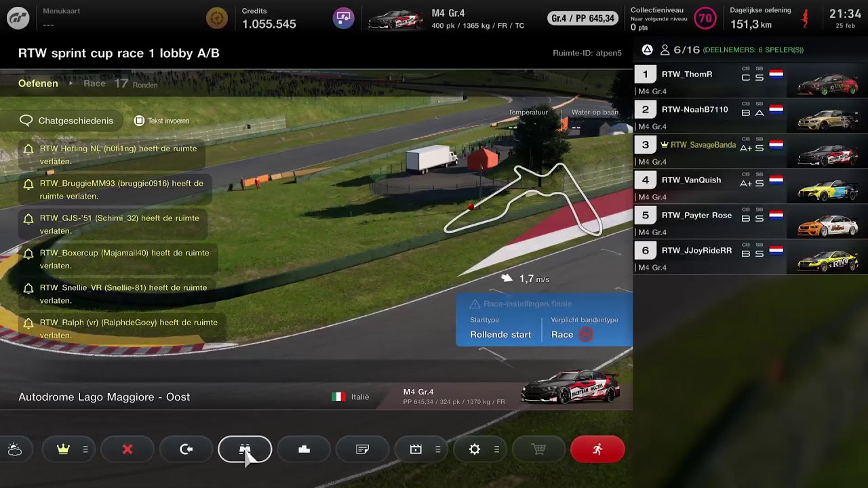Click RTW_VanQuish's yellow car thumbnail

pos(827,189)
